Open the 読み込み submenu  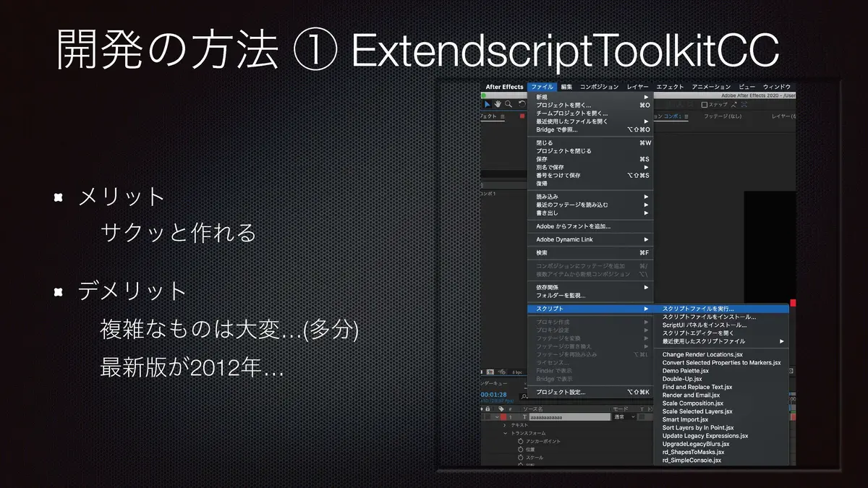(x=590, y=197)
